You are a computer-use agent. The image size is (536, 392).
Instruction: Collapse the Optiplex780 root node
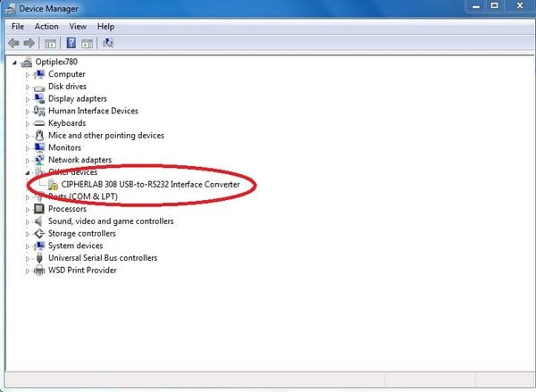pyautogui.click(x=17, y=63)
